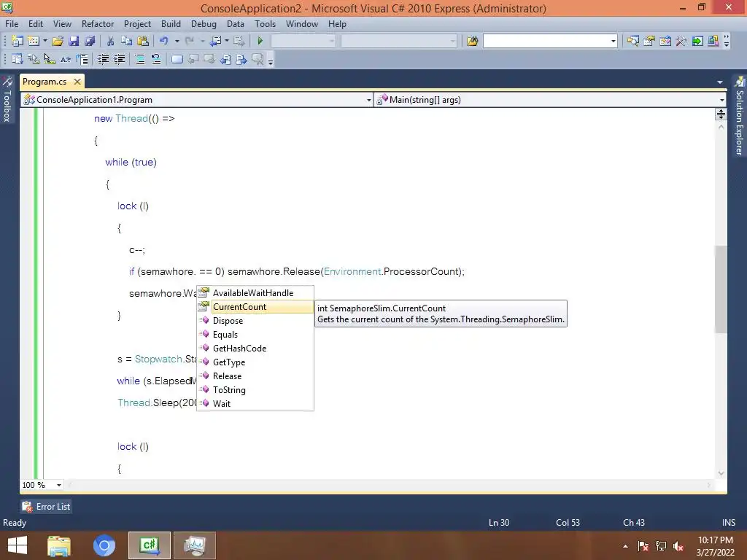
Task: Open File Explorer from the taskbar
Action: [59, 545]
